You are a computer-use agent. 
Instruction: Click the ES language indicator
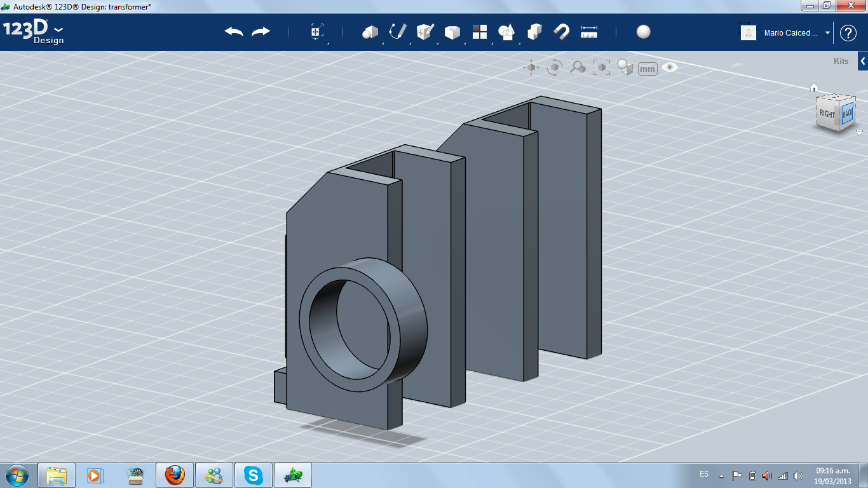704,474
